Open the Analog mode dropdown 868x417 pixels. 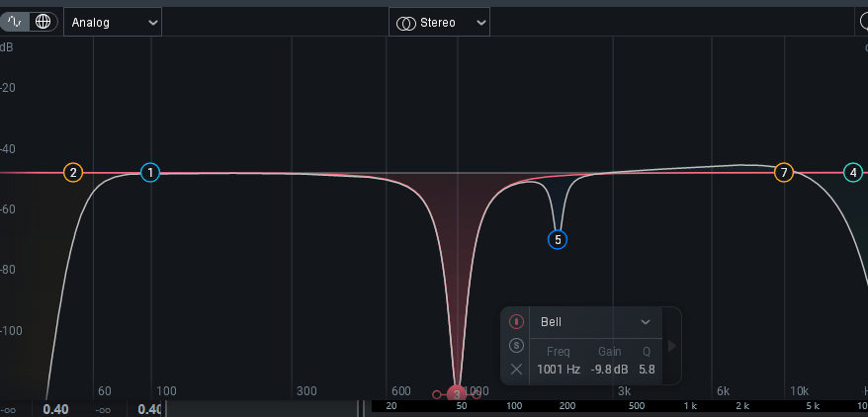coord(113,22)
